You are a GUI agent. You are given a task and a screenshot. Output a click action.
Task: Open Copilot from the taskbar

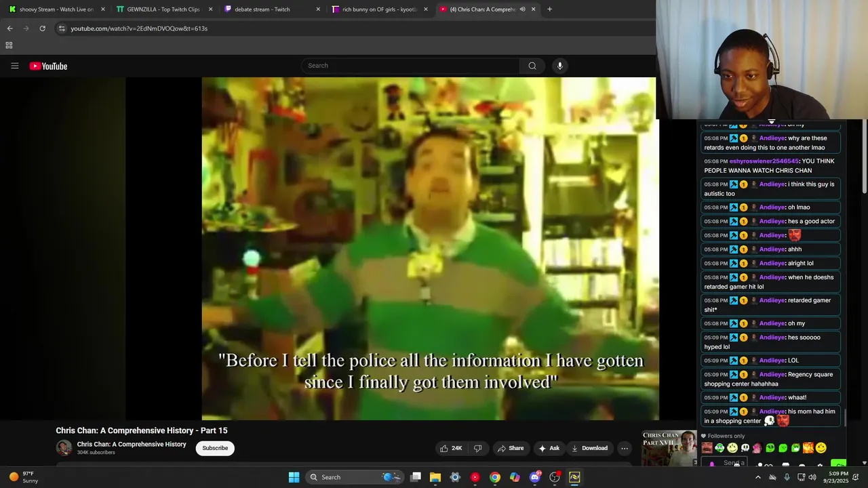[515, 477]
